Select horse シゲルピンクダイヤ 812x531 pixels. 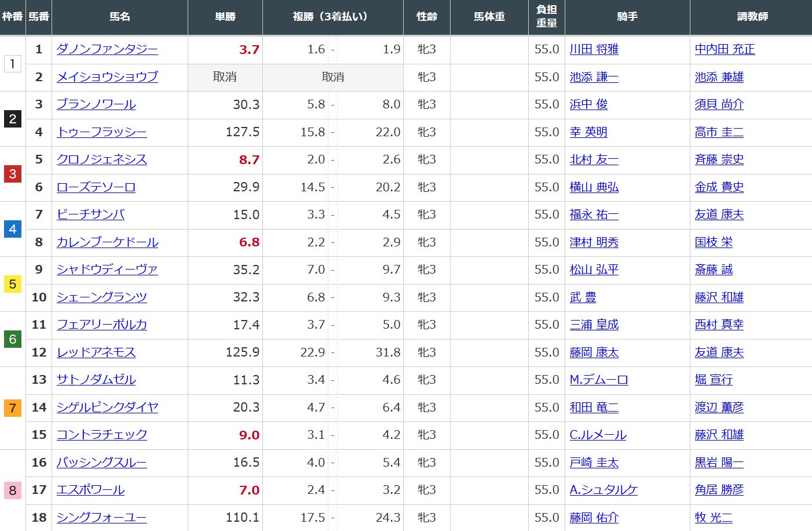[x=107, y=408]
